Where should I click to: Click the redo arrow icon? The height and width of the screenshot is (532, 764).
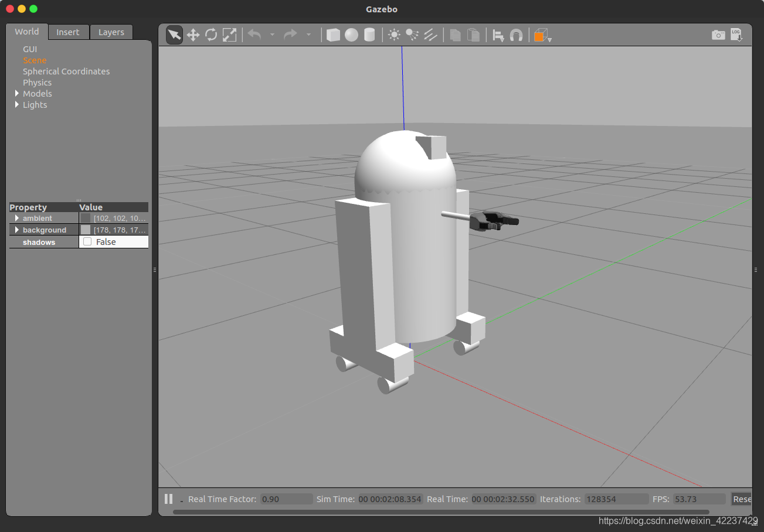(x=290, y=35)
